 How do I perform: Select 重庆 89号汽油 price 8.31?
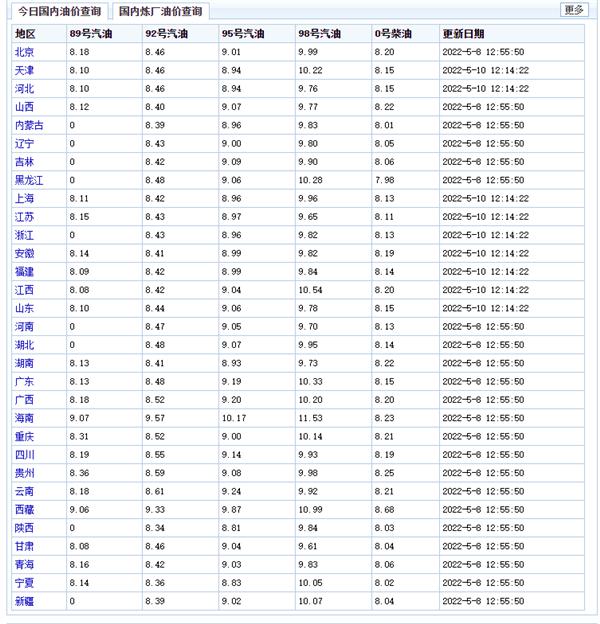tap(79, 437)
